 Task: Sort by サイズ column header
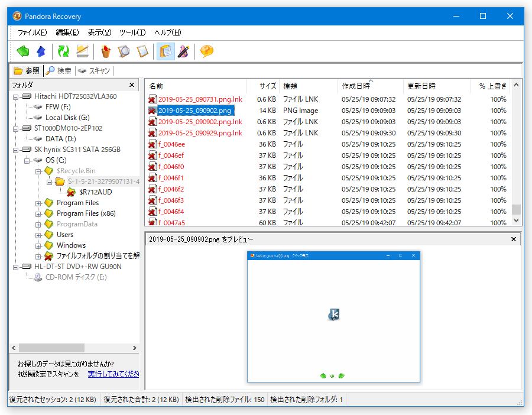(x=263, y=86)
